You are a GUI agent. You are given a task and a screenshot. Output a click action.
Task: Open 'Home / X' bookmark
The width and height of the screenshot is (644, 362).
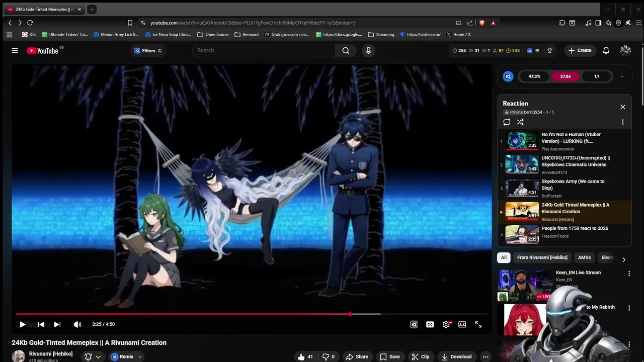tap(458, 35)
